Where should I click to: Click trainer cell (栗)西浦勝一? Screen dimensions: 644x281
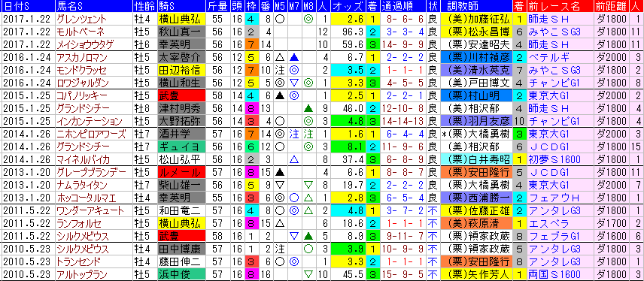pyautogui.click(x=476, y=198)
